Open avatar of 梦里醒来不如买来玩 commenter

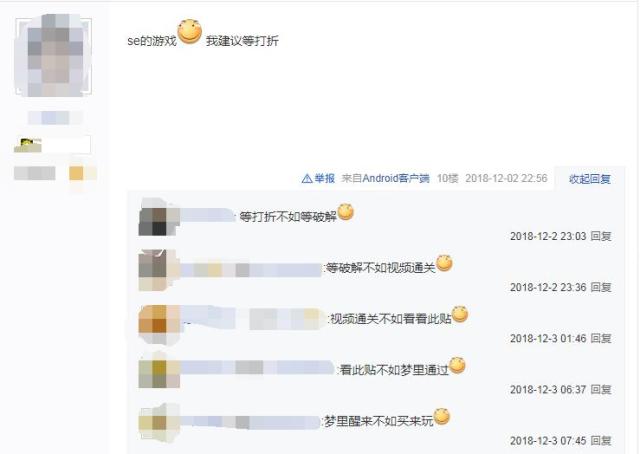[159, 422]
